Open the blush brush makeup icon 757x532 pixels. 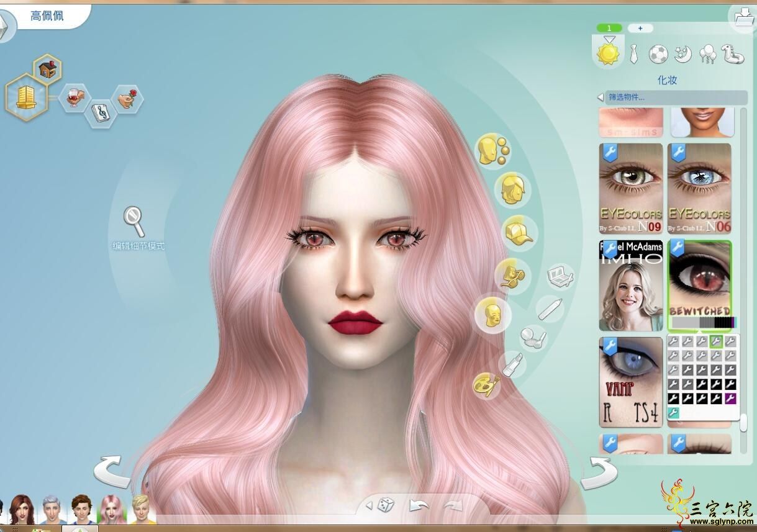point(532,338)
